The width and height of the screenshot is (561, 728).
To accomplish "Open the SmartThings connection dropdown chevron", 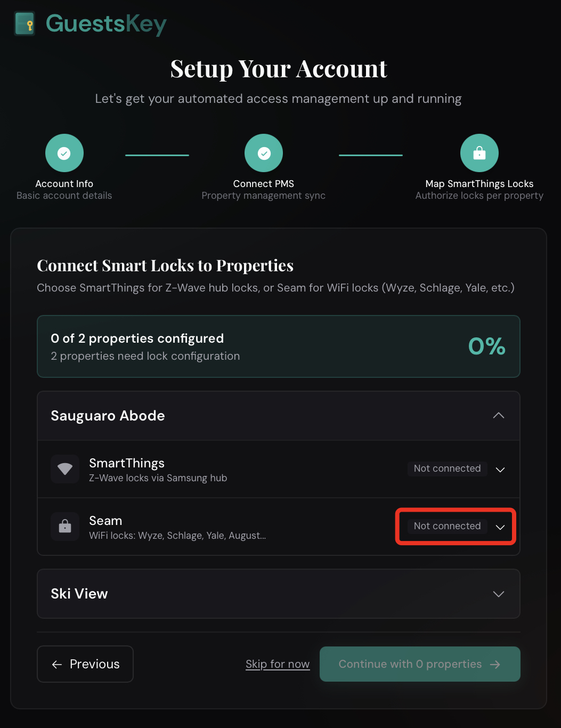I will pos(500,470).
